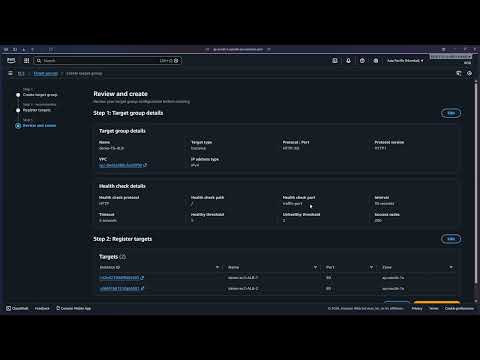Image resolution: width=480 pixels, height=360 pixels.
Task: Open CloudShell from the footer
Action: coord(17,308)
